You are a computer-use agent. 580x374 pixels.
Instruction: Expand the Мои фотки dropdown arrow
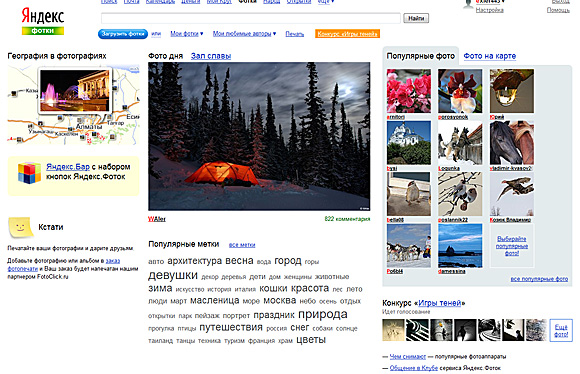coord(202,34)
